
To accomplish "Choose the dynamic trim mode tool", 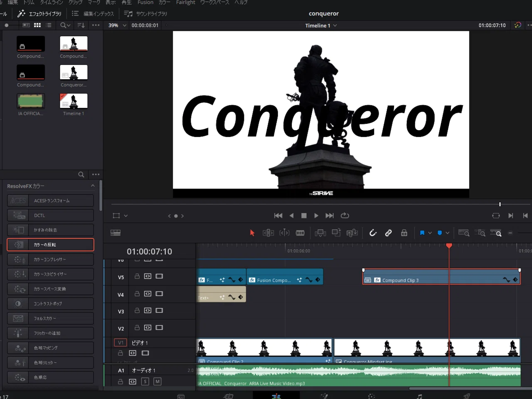I will pyautogui.click(x=284, y=233).
